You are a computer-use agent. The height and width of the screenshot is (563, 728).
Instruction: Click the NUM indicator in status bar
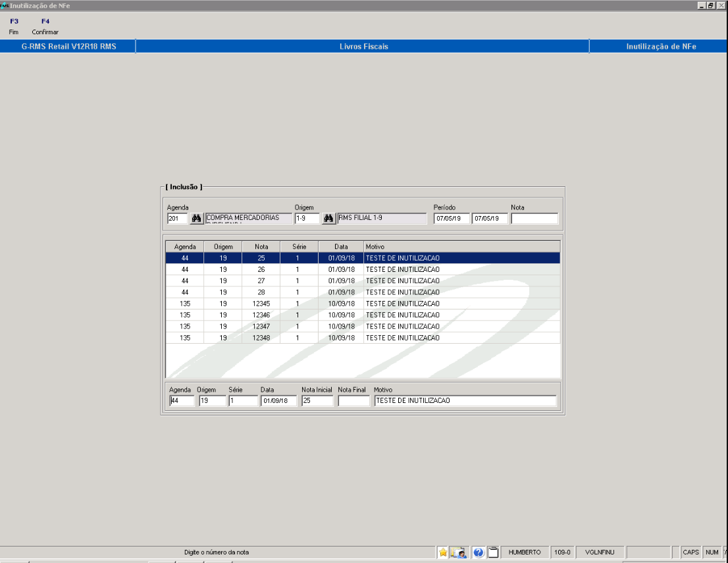(x=712, y=552)
